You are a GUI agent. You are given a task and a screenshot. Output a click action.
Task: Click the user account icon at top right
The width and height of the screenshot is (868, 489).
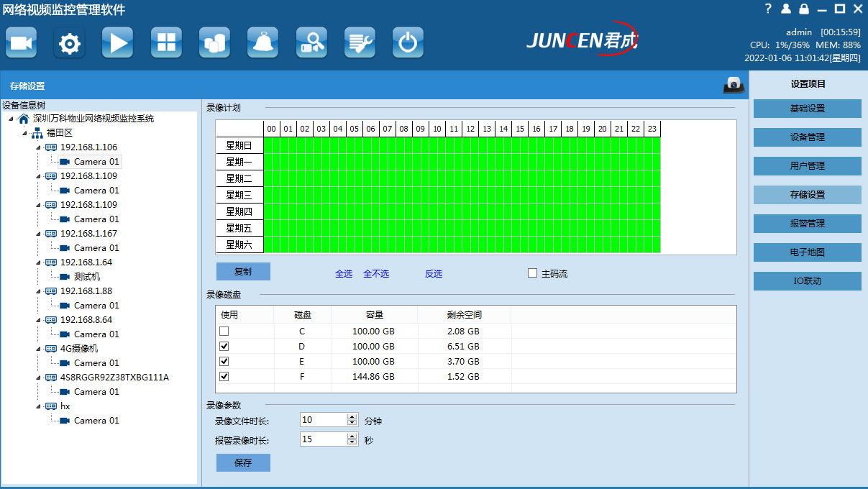point(786,9)
